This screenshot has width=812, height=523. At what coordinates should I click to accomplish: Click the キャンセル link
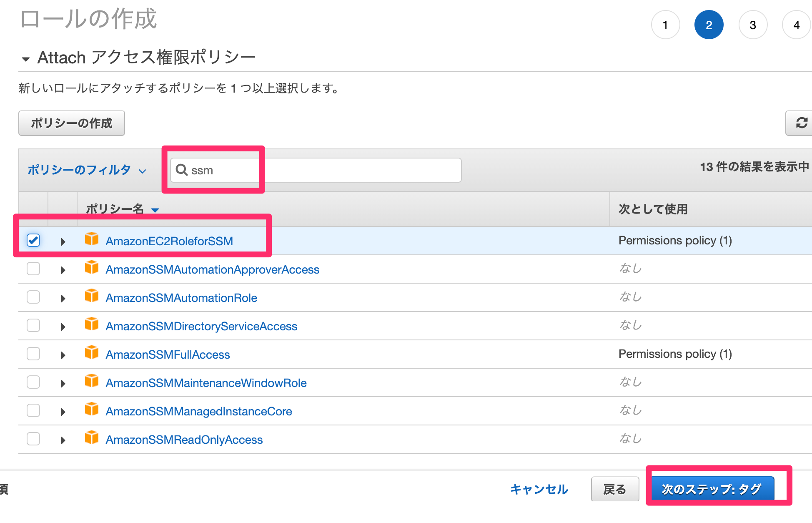(539, 489)
